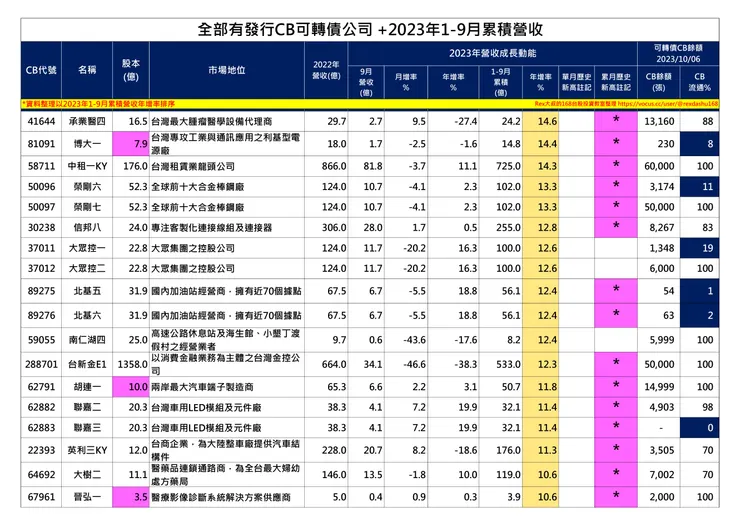Click the name 聯嘉三
This screenshot has height=523, width=740.
pyautogui.click(x=87, y=428)
